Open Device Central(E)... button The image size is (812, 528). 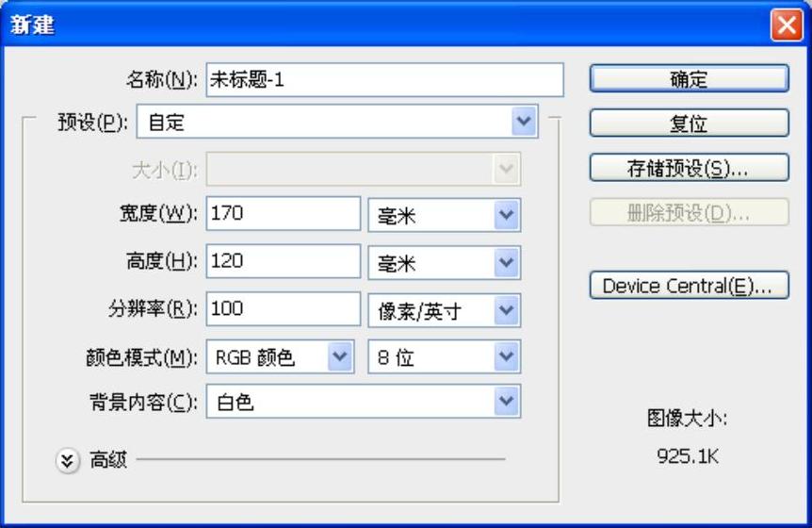point(689,286)
